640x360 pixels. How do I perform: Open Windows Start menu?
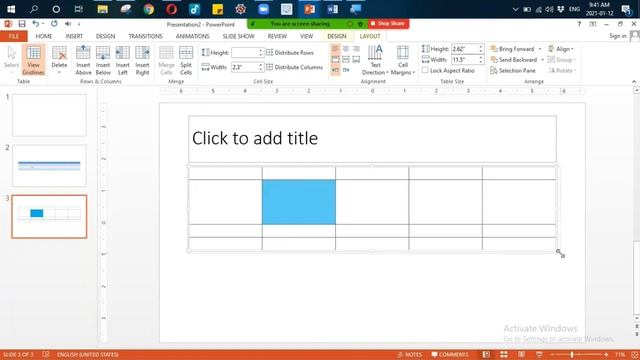tap(11, 9)
